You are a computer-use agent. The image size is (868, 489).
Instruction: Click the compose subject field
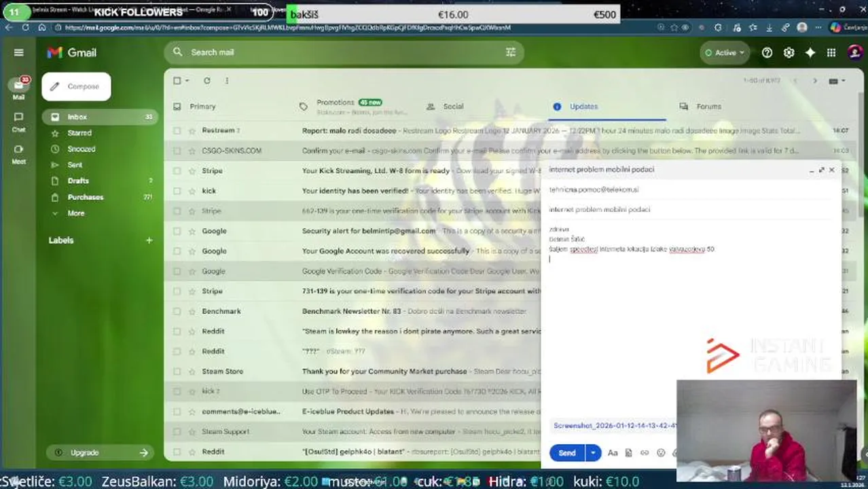pos(691,209)
